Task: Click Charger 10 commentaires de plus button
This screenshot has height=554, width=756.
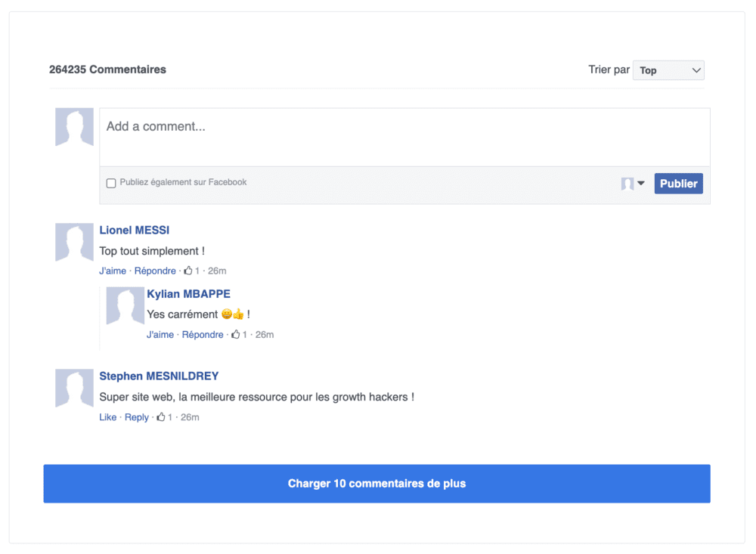Action: click(x=376, y=484)
